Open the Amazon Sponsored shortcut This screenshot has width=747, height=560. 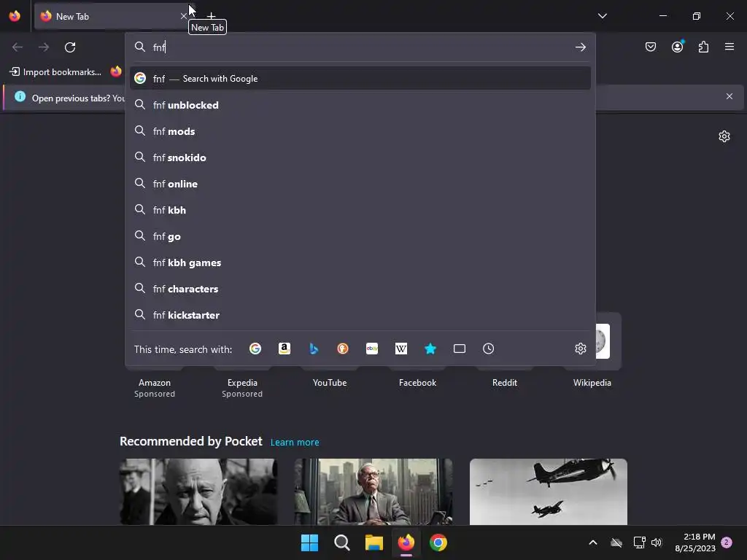(x=155, y=387)
